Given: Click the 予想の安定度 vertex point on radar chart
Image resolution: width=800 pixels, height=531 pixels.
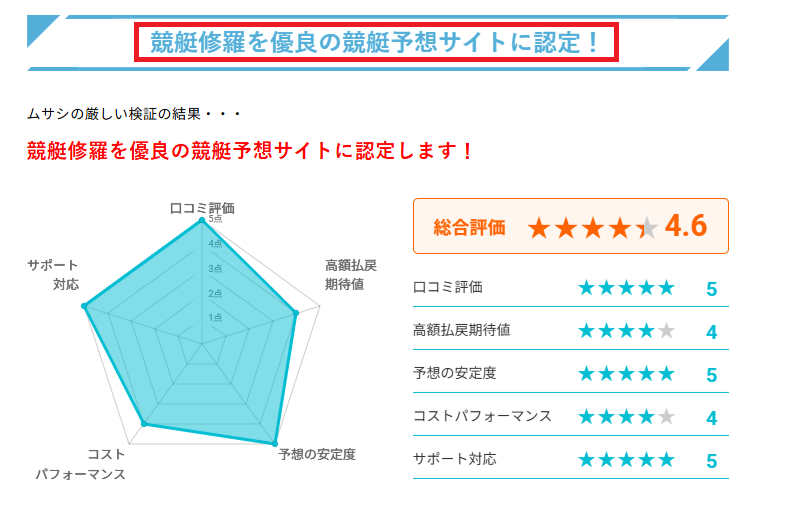Looking at the screenshot, I should [x=274, y=443].
